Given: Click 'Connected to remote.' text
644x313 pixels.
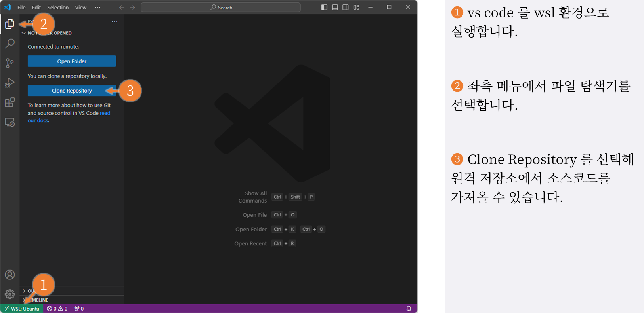Looking at the screenshot, I should click(53, 47).
